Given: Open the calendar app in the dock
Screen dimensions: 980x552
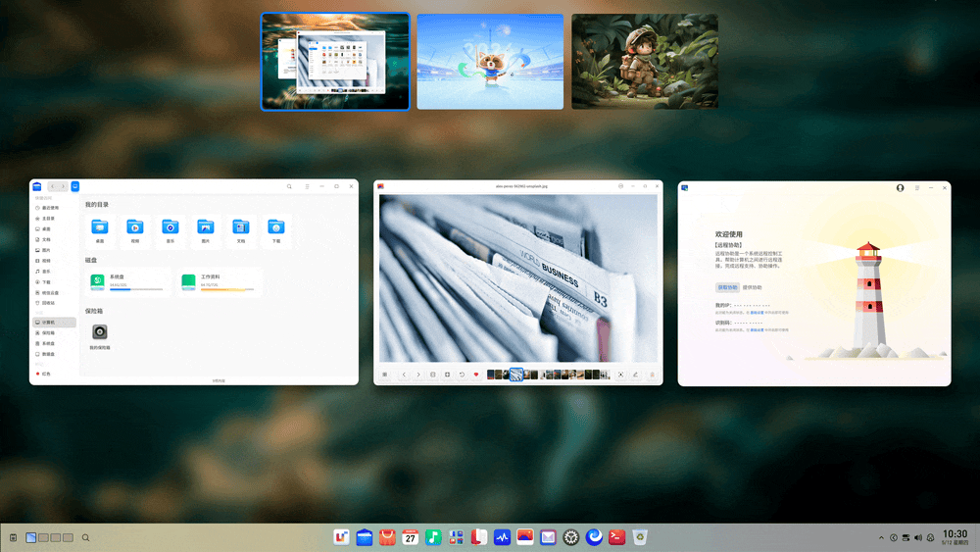Looking at the screenshot, I should pos(411,536).
